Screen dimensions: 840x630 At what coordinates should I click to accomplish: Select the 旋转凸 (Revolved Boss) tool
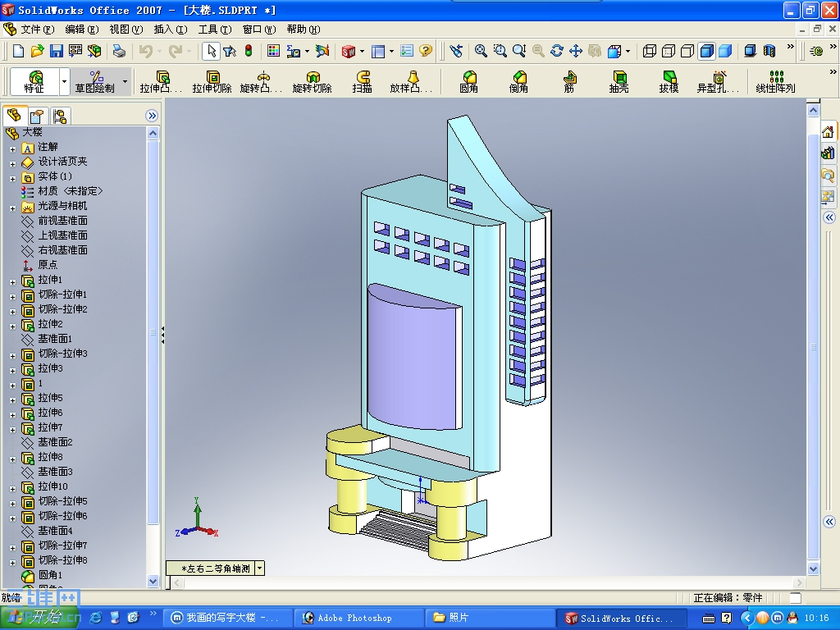tap(262, 82)
